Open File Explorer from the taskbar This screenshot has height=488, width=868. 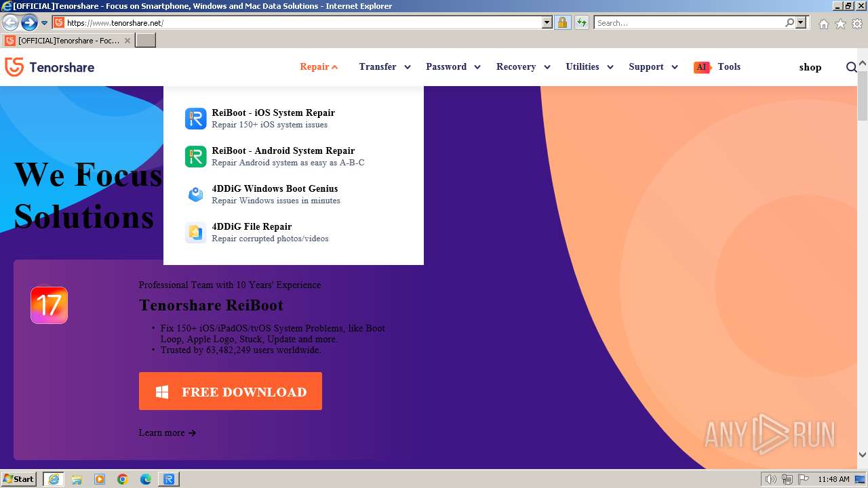[77, 479]
